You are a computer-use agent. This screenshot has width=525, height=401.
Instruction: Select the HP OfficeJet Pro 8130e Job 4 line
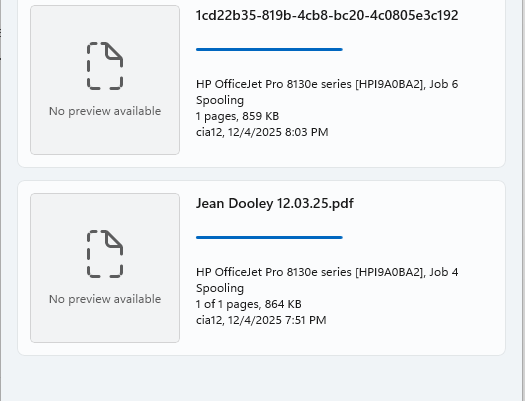(x=327, y=272)
